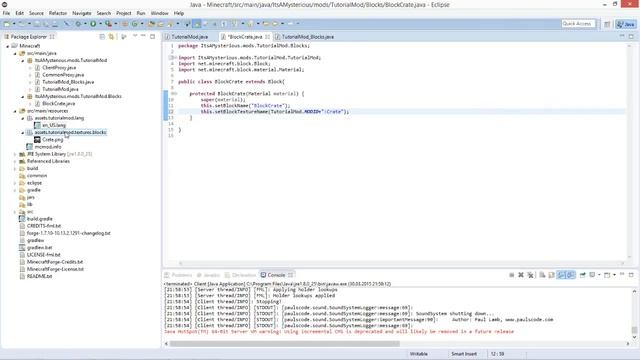
Task: Expand the Referenced Libraries node
Action: coord(15,162)
